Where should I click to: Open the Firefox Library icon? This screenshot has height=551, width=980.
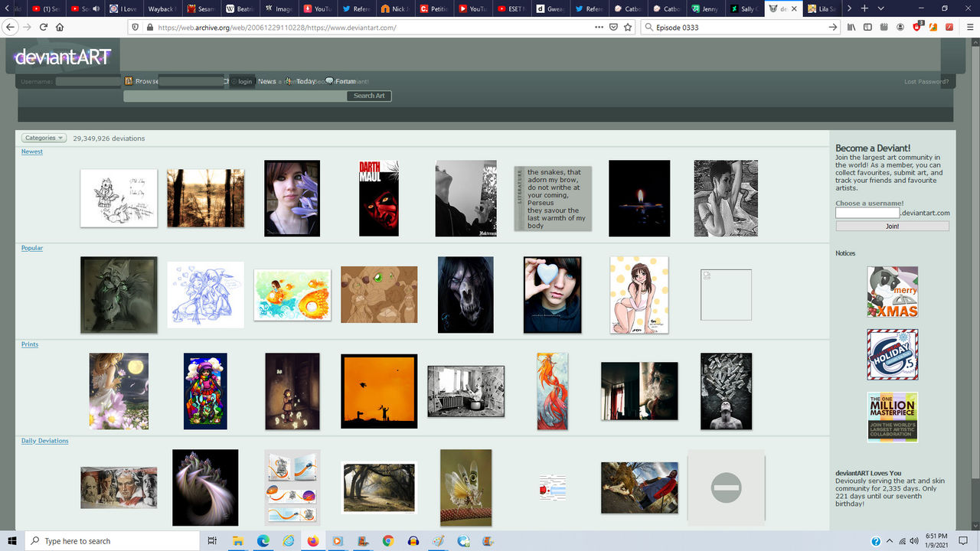(851, 27)
